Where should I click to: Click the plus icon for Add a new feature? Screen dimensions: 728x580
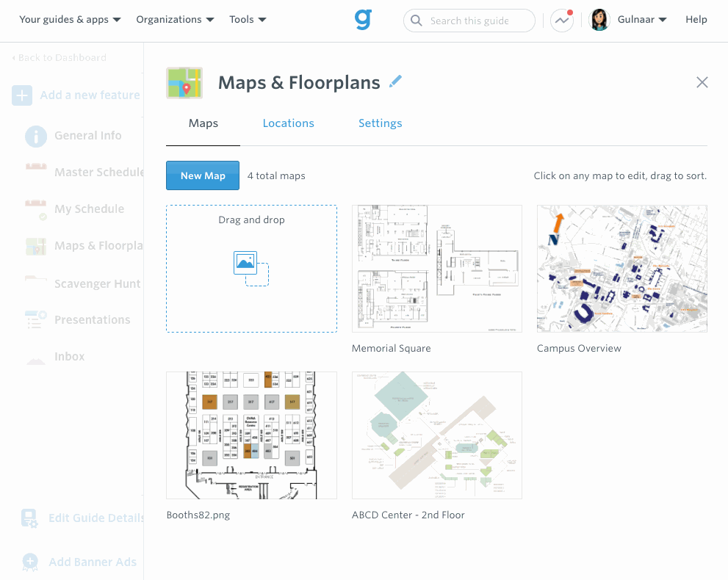click(22, 95)
